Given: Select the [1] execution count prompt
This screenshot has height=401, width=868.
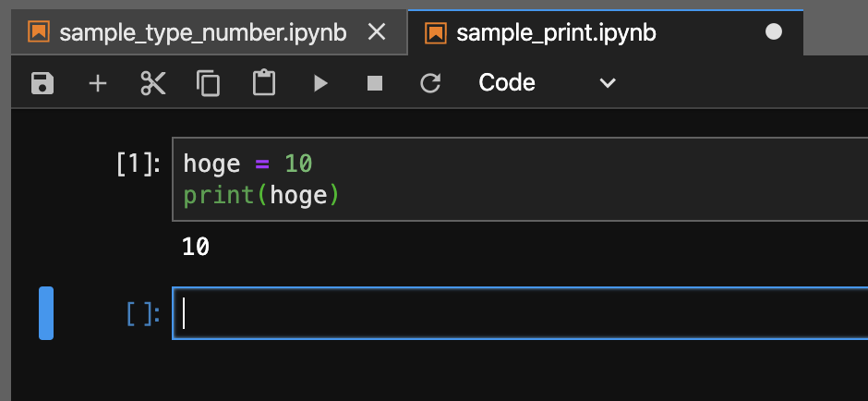Looking at the screenshot, I should coord(139,164).
